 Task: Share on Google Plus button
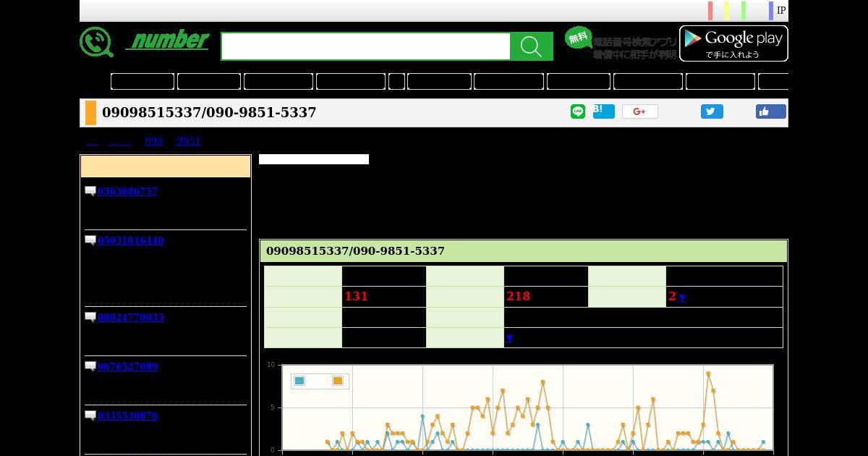pos(640,111)
